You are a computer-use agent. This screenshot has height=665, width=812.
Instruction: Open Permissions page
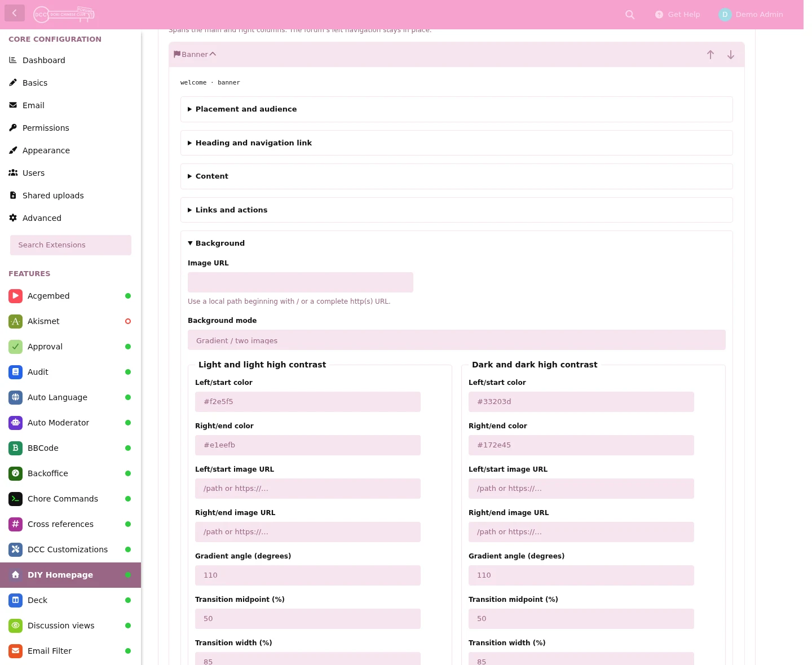coord(70,128)
